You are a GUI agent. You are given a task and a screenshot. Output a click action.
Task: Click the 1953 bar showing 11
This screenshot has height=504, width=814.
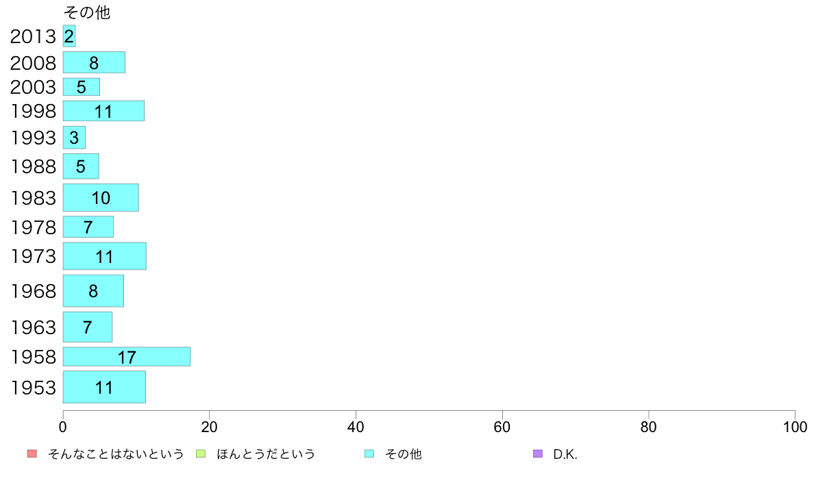(104, 387)
